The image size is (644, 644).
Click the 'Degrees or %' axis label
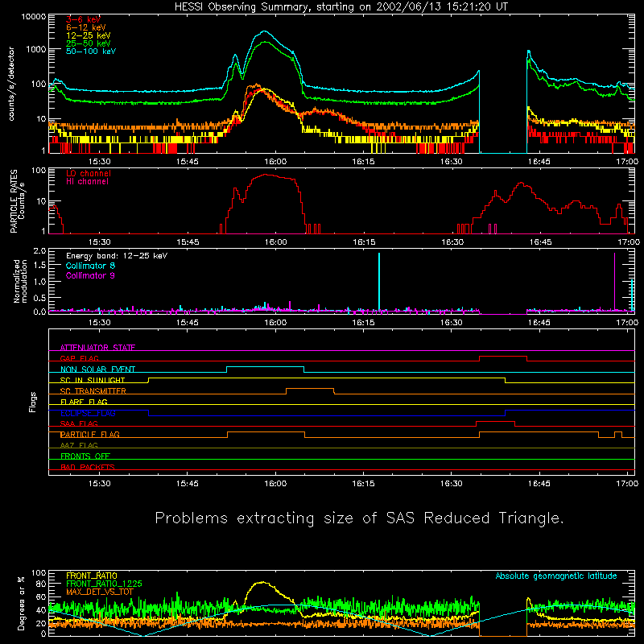click(x=21, y=604)
